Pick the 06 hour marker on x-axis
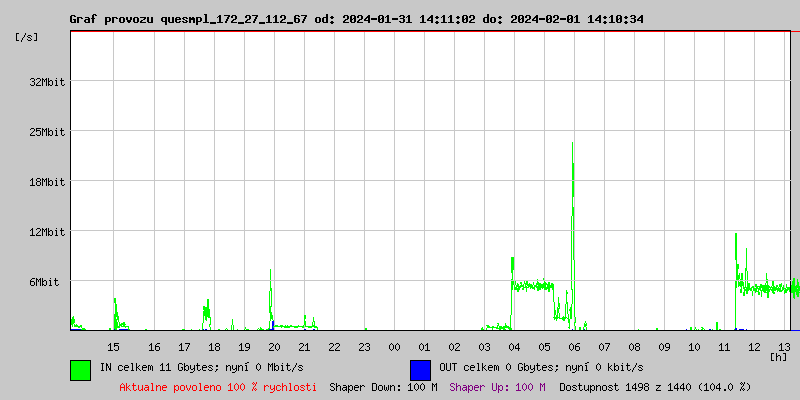 coord(574,346)
